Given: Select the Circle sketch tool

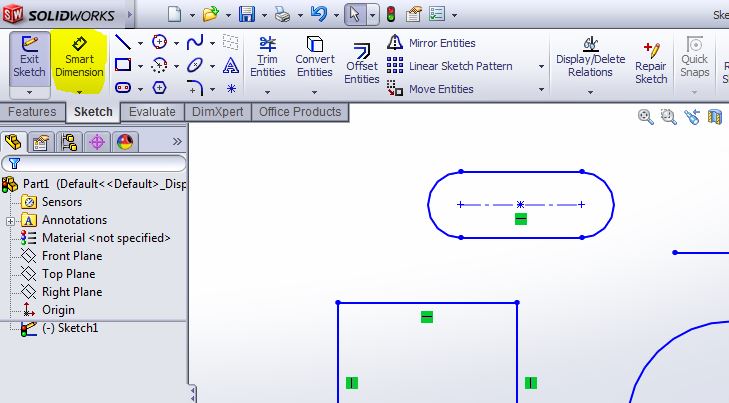Looking at the screenshot, I should click(159, 42).
